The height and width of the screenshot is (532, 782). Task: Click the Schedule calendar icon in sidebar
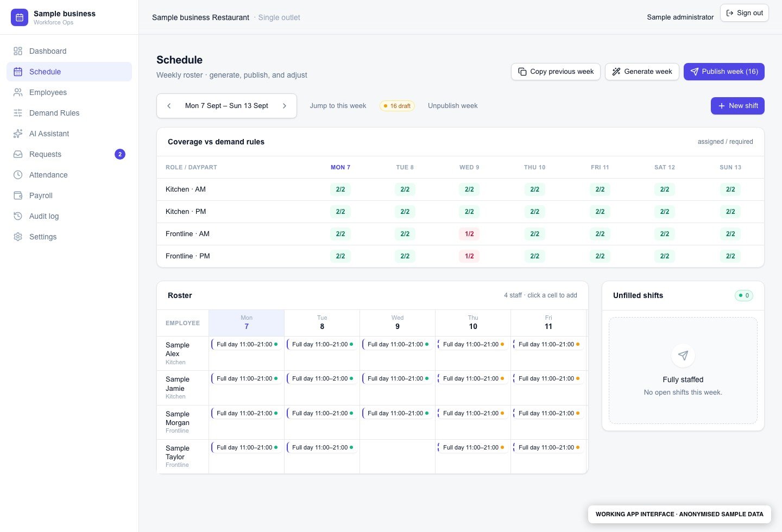18,72
